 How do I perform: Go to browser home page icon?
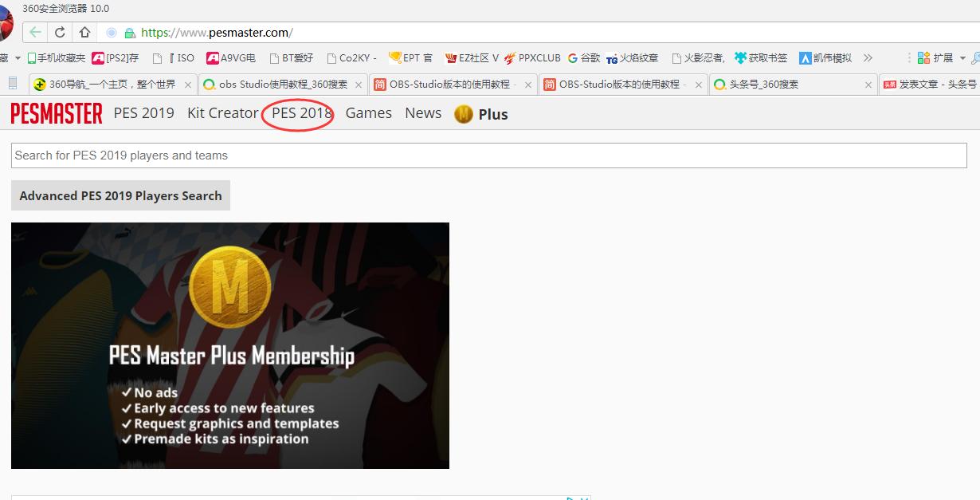(84, 33)
